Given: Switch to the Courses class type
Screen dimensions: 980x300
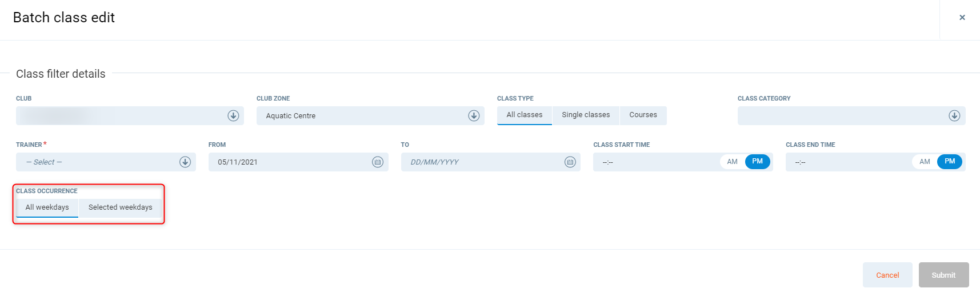Looking at the screenshot, I should point(643,115).
